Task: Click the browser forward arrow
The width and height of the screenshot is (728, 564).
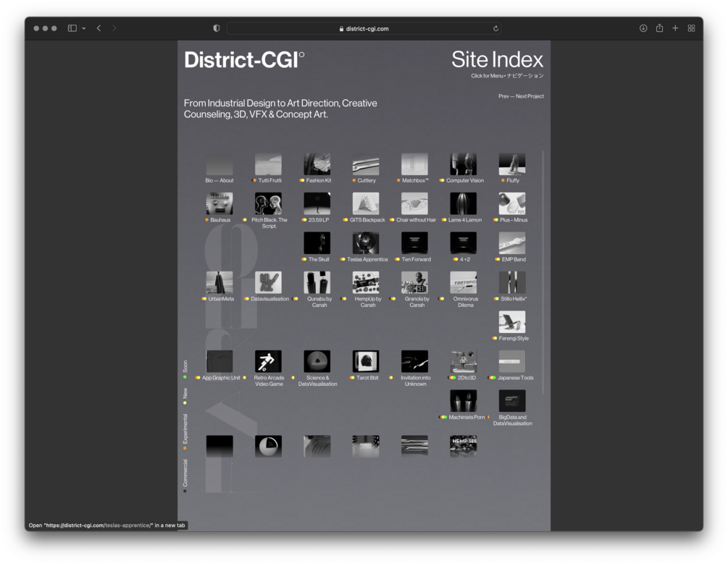Action: point(114,28)
